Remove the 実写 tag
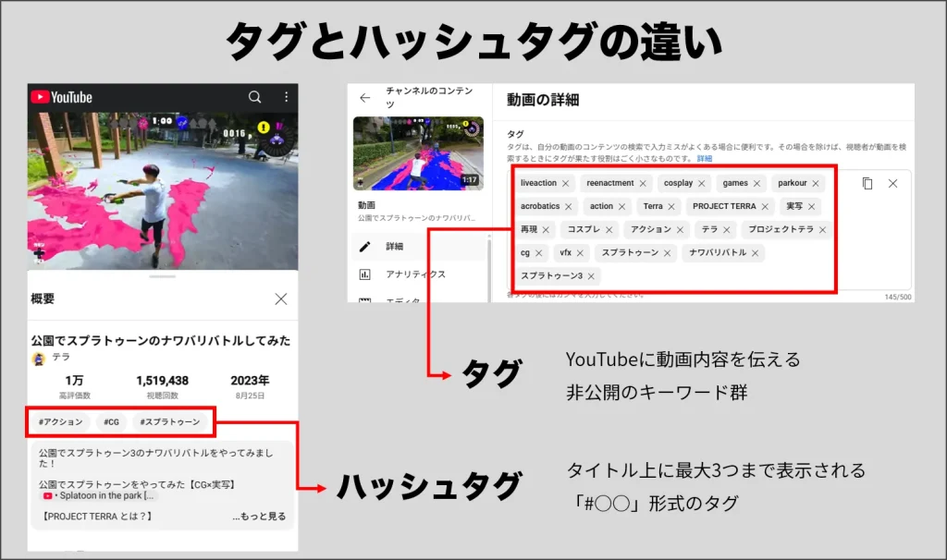Screen dimensions: 947x560 [811, 206]
